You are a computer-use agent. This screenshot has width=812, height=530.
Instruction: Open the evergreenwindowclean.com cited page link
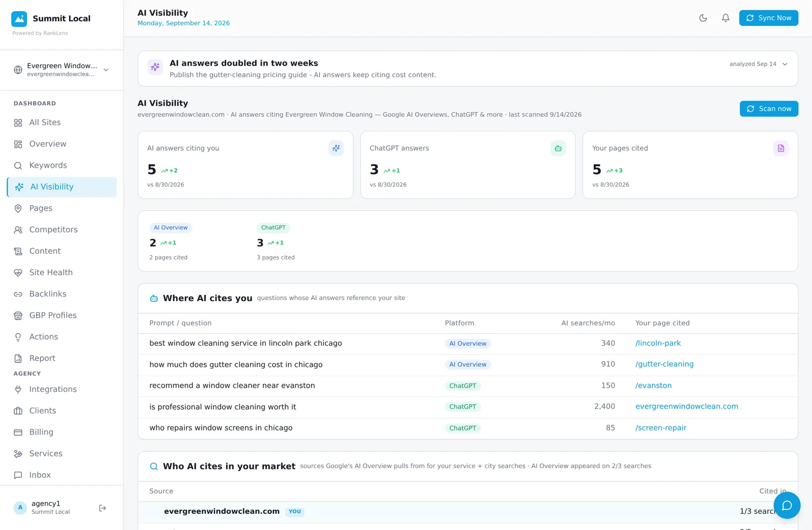click(687, 406)
